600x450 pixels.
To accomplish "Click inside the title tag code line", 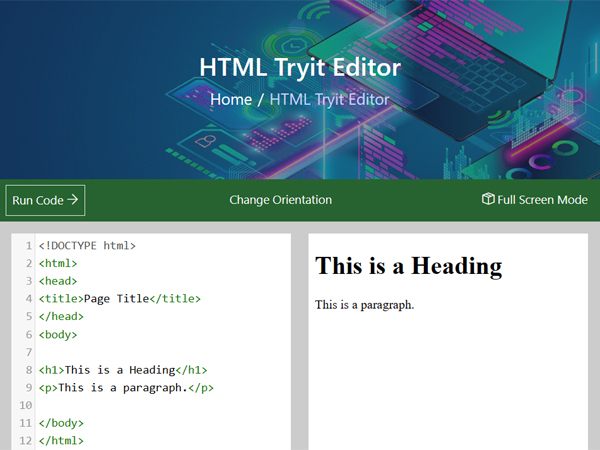I will (120, 299).
